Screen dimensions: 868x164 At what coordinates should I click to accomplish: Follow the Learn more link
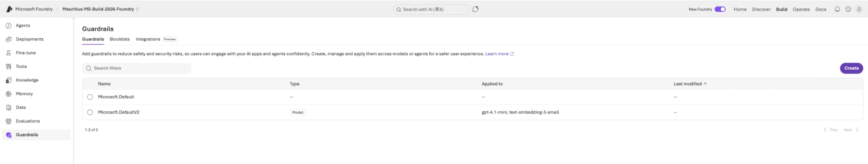click(496, 54)
